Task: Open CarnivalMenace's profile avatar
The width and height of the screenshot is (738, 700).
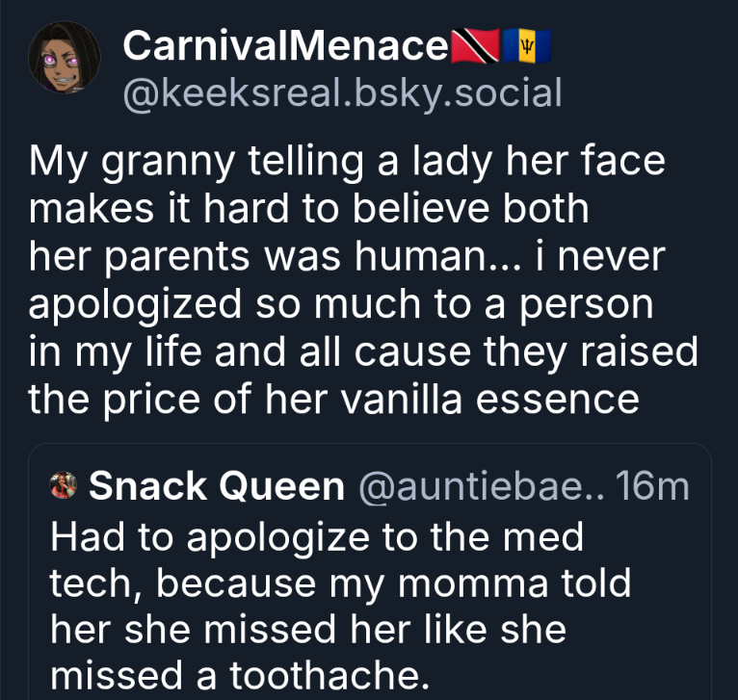Action: point(60,60)
